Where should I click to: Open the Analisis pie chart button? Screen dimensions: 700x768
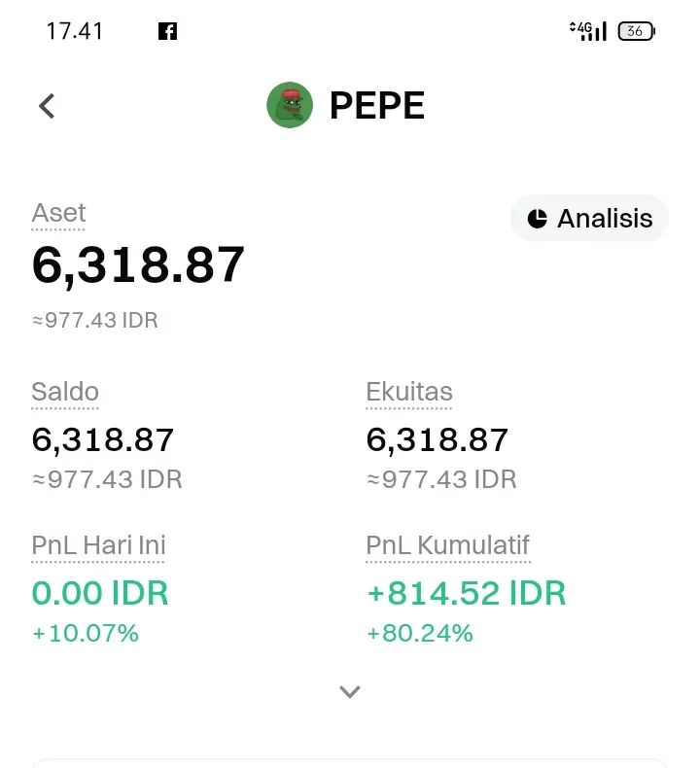pos(590,218)
